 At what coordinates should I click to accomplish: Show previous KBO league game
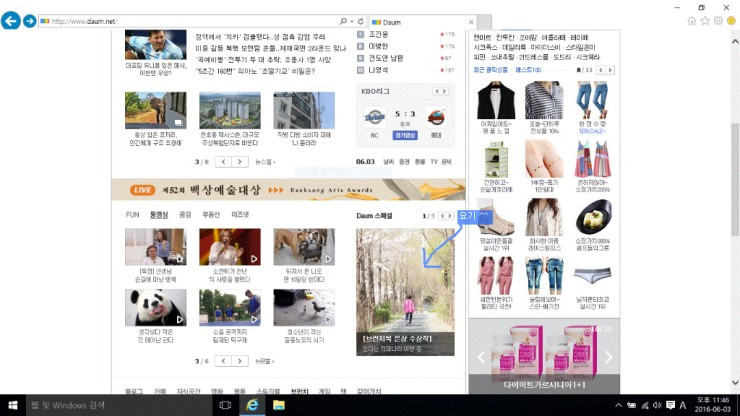(437, 91)
